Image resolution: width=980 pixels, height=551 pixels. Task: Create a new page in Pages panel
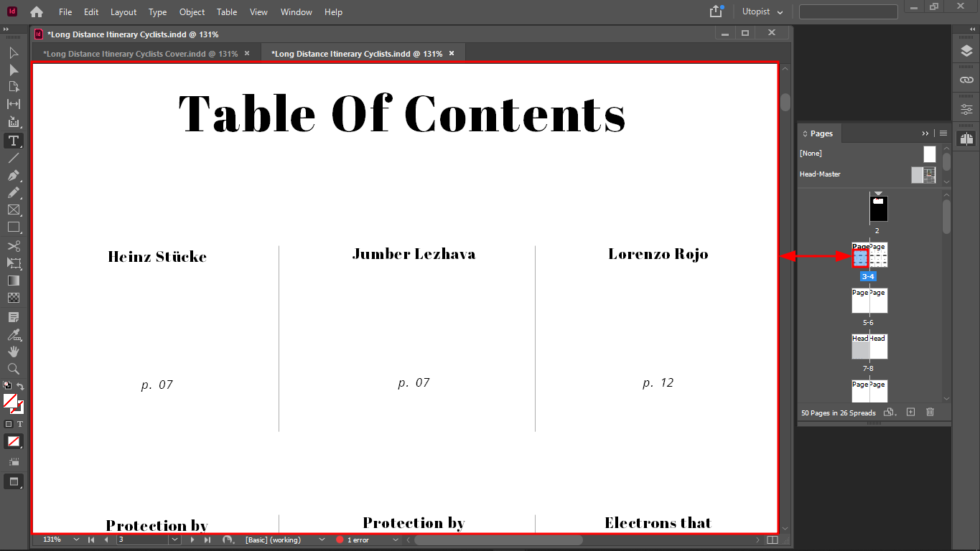point(910,412)
